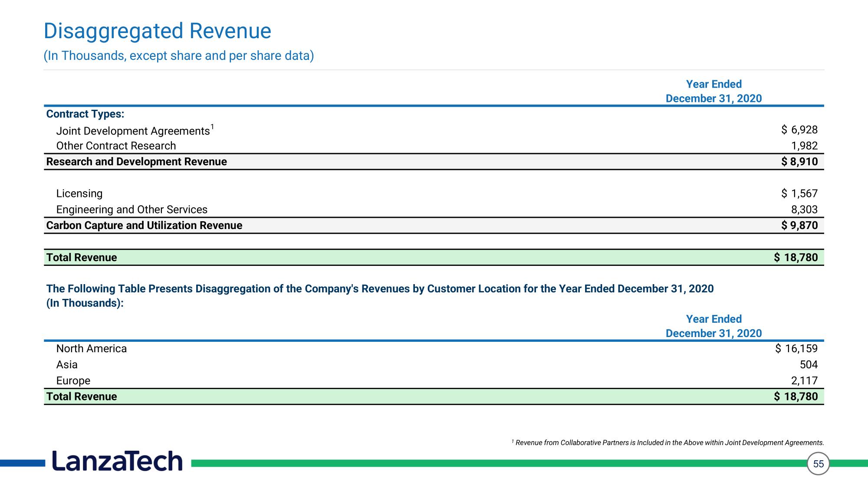The height and width of the screenshot is (488, 868).
Task: Select the Asia row label
Action: [67, 365]
